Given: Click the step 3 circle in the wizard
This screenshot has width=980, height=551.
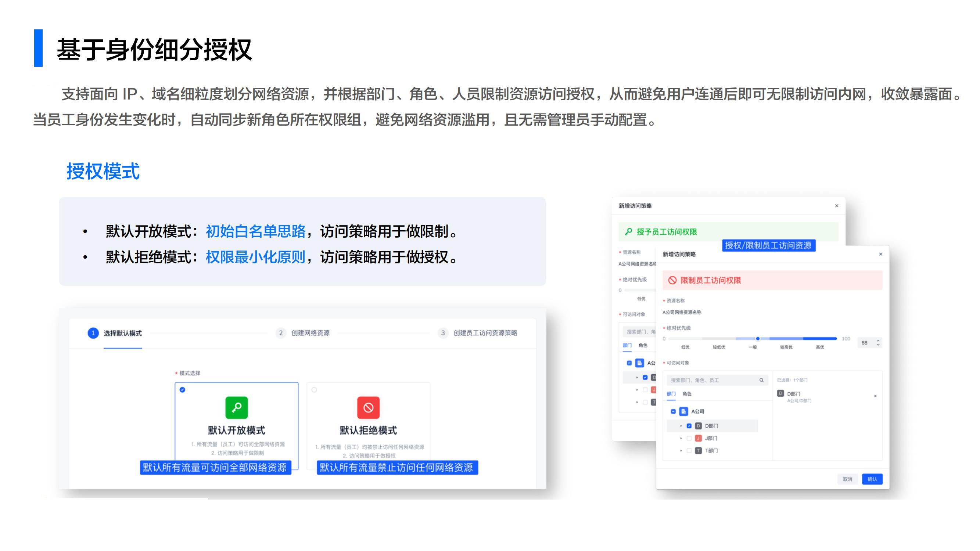Looking at the screenshot, I should [443, 333].
